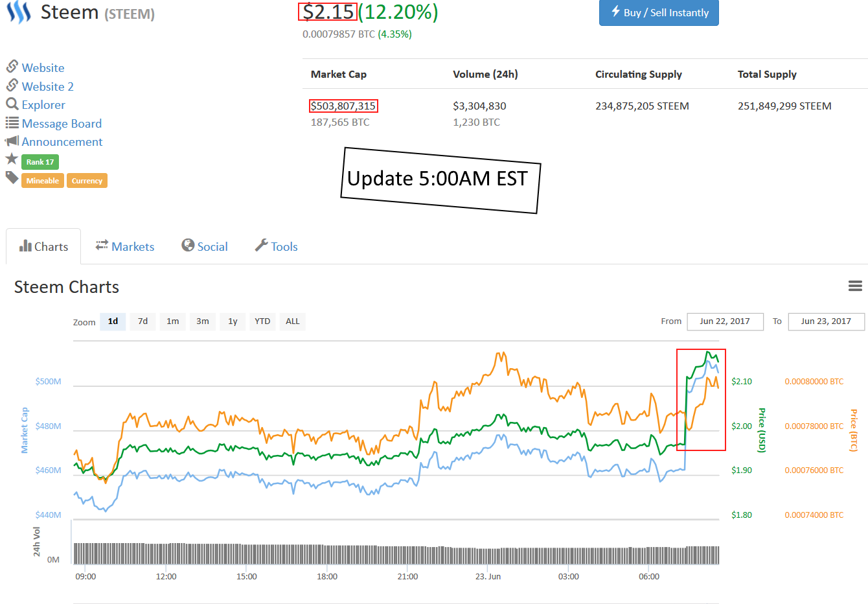Click the 1,230 BTC volume text
This screenshot has height=604, width=868.
click(x=476, y=122)
